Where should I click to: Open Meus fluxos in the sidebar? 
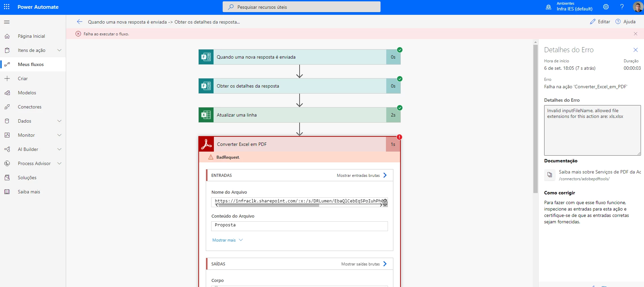33,64
